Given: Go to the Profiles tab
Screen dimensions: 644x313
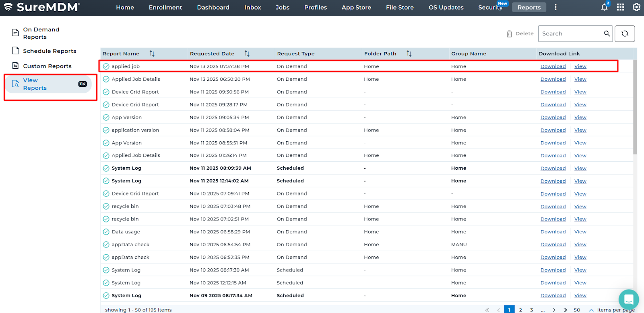Looking at the screenshot, I should (x=316, y=7).
